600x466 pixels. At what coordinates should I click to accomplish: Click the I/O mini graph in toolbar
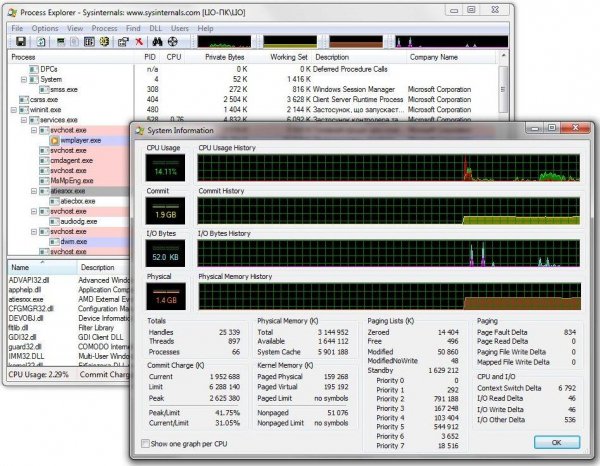click(452, 41)
